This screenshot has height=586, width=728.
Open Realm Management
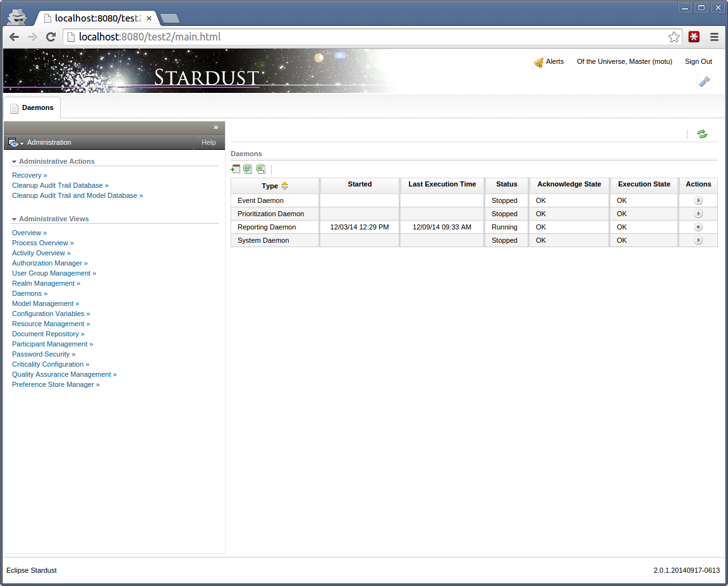click(x=46, y=284)
